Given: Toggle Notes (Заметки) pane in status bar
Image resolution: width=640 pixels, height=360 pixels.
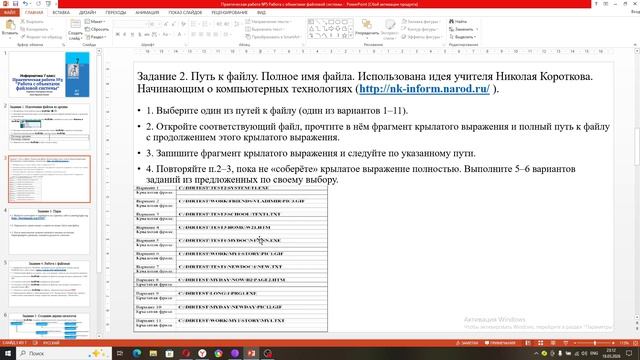Looking at the screenshot, I should pyautogui.click(x=467, y=343).
